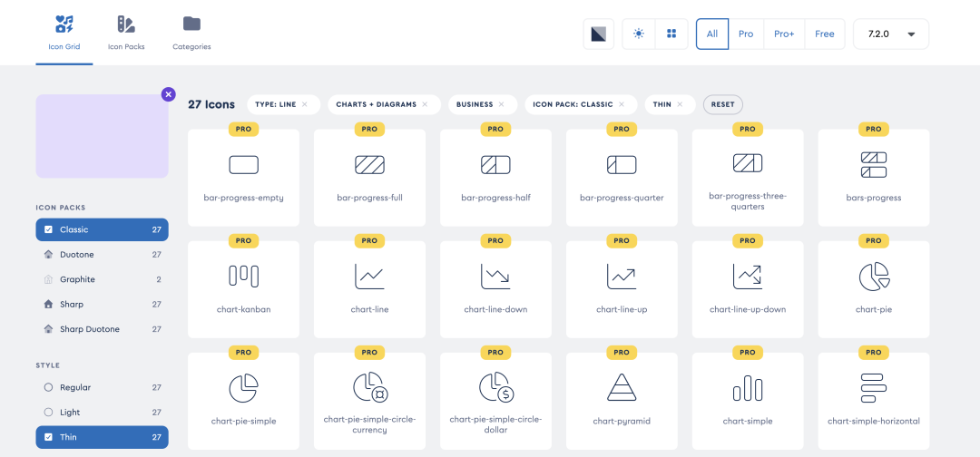Image resolution: width=980 pixels, height=457 pixels.
Task: Click the RESET filters button
Action: click(722, 105)
